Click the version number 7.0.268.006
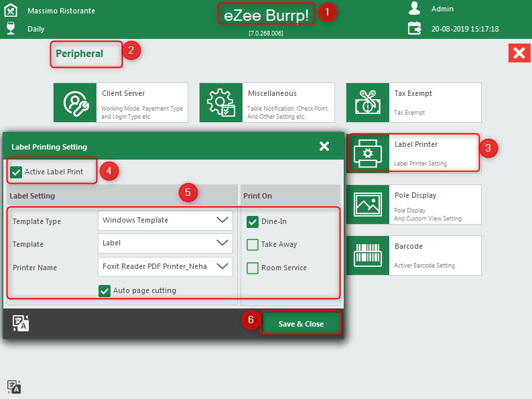The width and height of the screenshot is (532, 399). coord(265,34)
